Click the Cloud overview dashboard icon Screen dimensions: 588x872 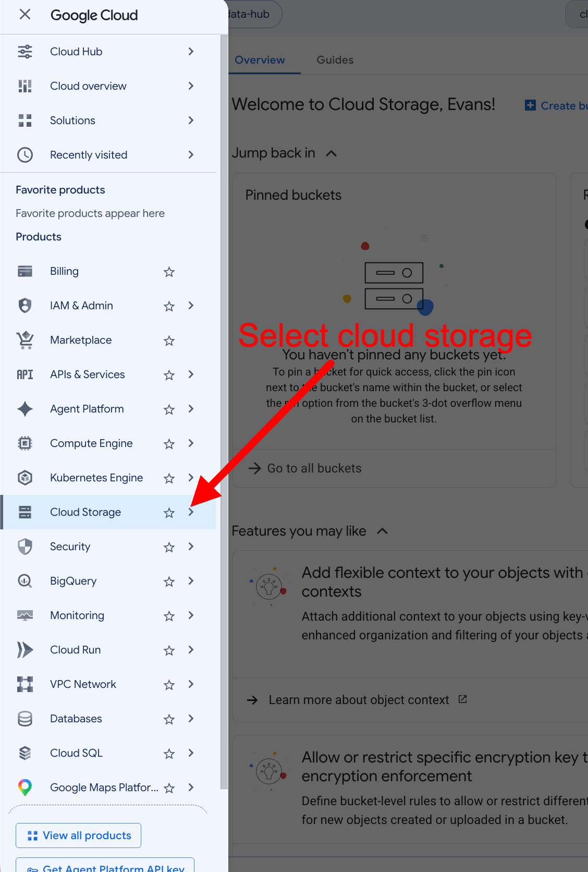click(x=25, y=86)
